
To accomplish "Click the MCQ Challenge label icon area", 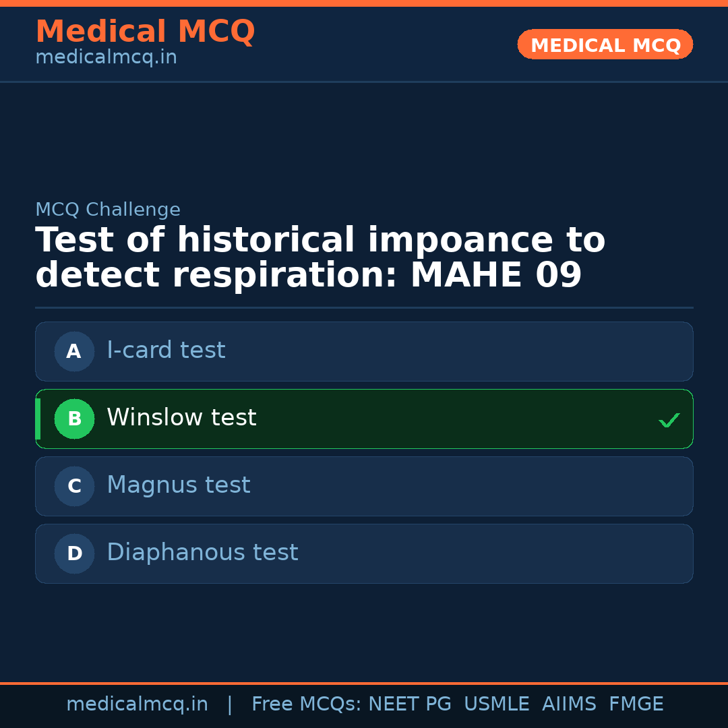I will (x=108, y=210).
